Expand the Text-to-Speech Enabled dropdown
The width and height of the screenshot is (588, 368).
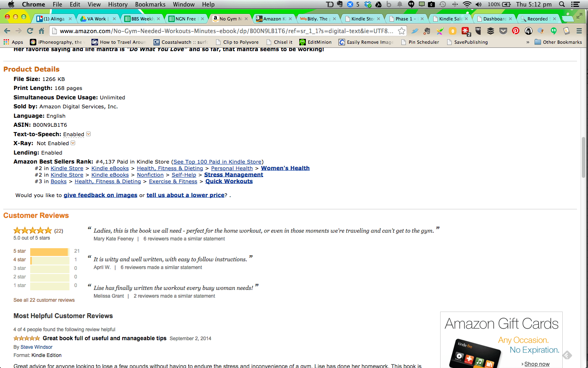pos(89,134)
